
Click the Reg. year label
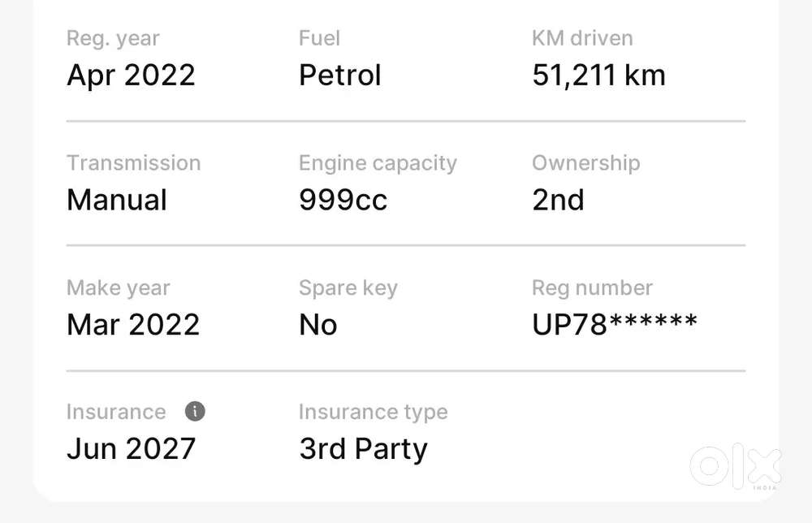pos(113,38)
